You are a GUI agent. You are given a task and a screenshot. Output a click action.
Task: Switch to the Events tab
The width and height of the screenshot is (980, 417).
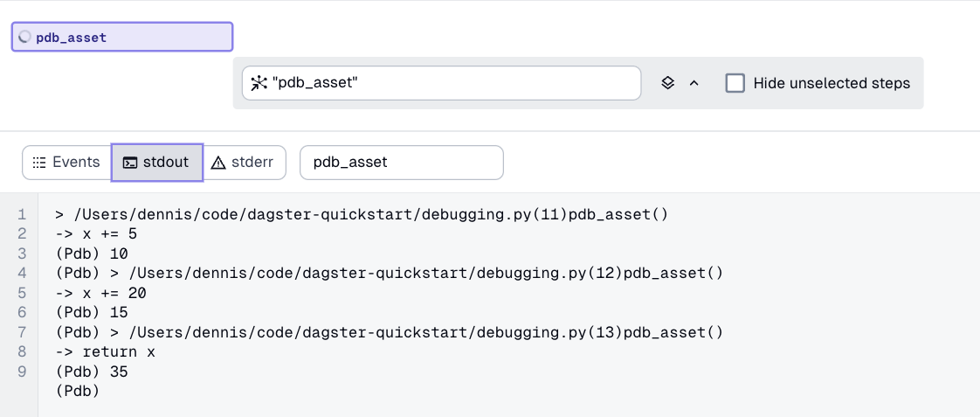66,163
